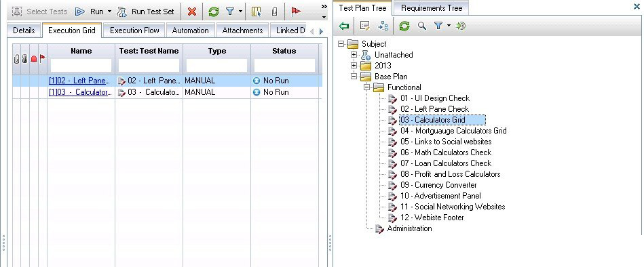Refresh the test plan tree
This screenshot has width=644, height=267.
404,26
